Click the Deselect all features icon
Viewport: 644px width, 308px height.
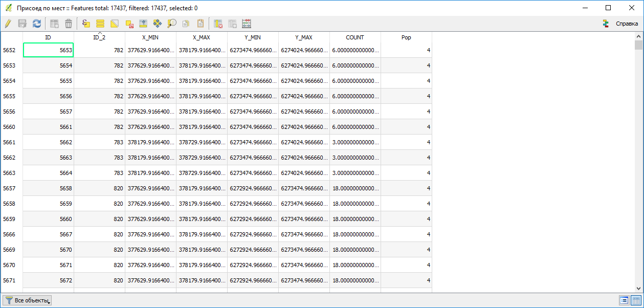pos(129,24)
